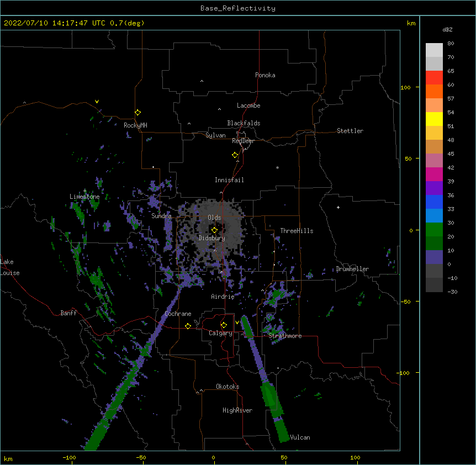
Task: Select the yellow diamond marker above Calgary label
Action: point(224,325)
